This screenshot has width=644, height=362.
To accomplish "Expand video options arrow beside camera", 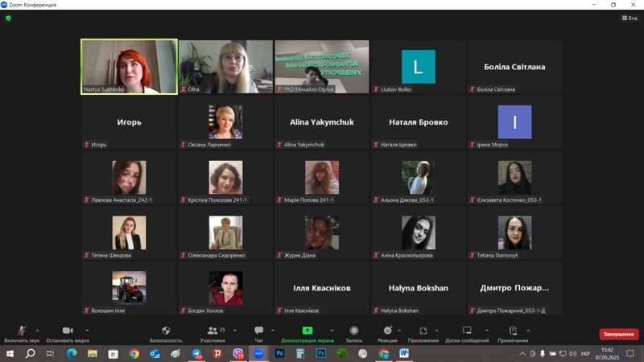I will [87, 330].
